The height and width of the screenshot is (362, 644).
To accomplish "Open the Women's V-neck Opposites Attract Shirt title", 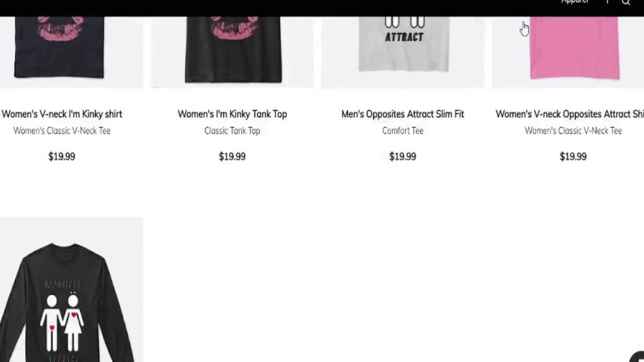I will click(570, 114).
